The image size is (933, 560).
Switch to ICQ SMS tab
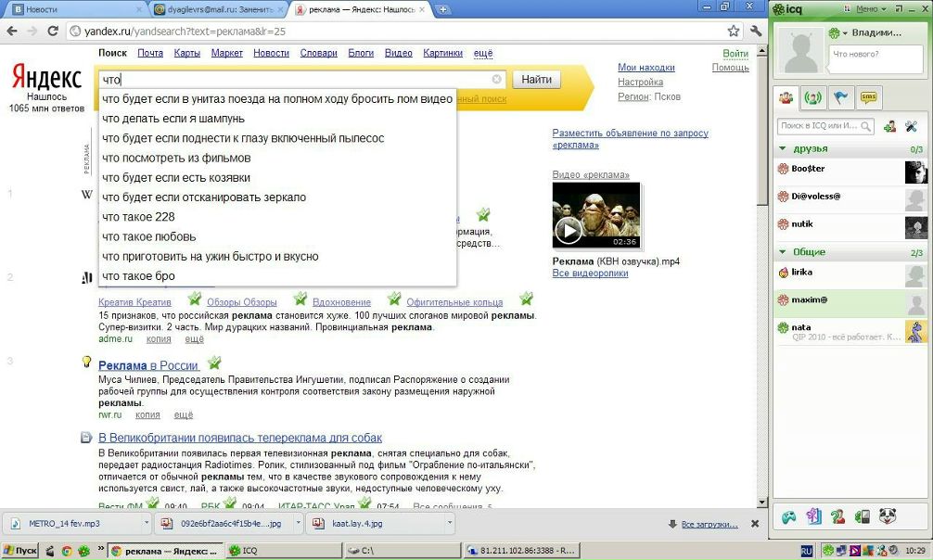point(869,96)
